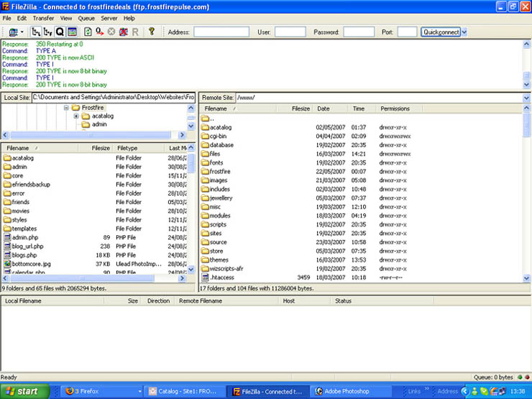The width and height of the screenshot is (532, 399).
Task: Select the efriendsbackup local folder icon
Action: 7,184
